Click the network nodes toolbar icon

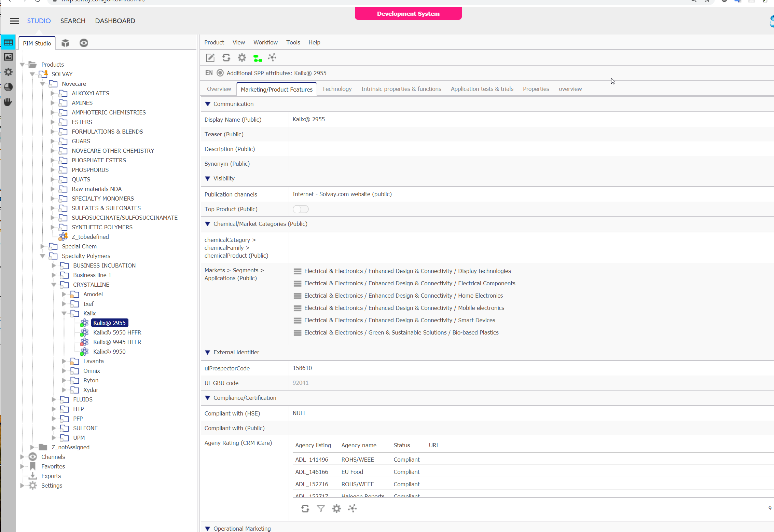[272, 57]
